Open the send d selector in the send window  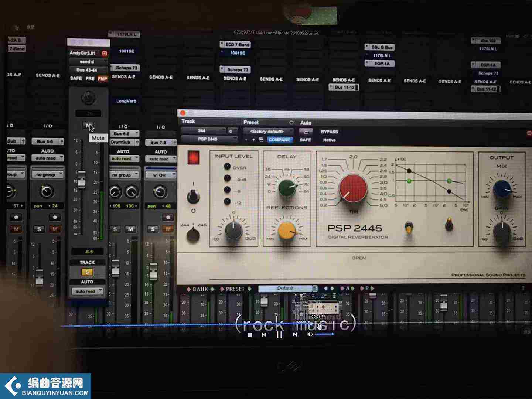click(x=88, y=62)
